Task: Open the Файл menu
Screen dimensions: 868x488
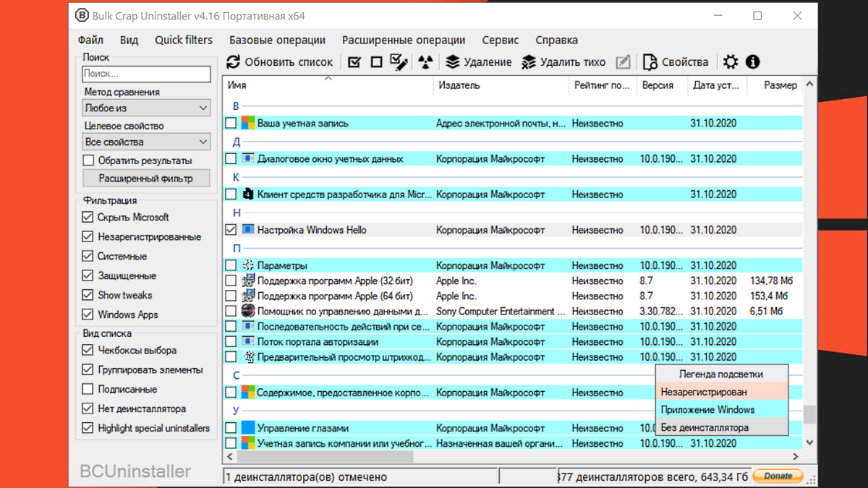Action: click(90, 40)
